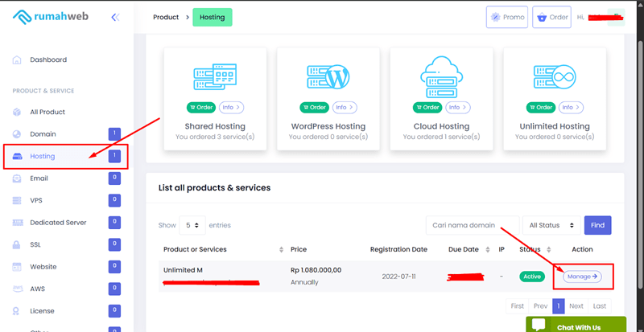Click the Shared Hosting server icon
The width and height of the screenshot is (644, 332).
pos(215,77)
